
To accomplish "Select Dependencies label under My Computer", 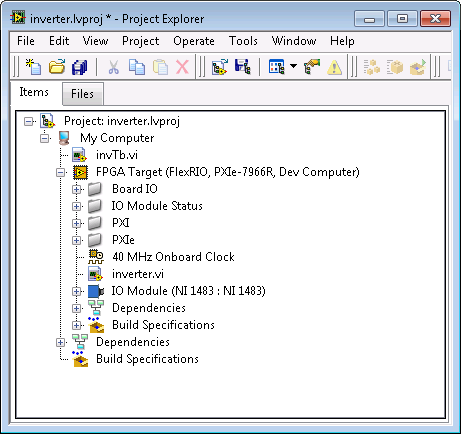I will click(133, 342).
